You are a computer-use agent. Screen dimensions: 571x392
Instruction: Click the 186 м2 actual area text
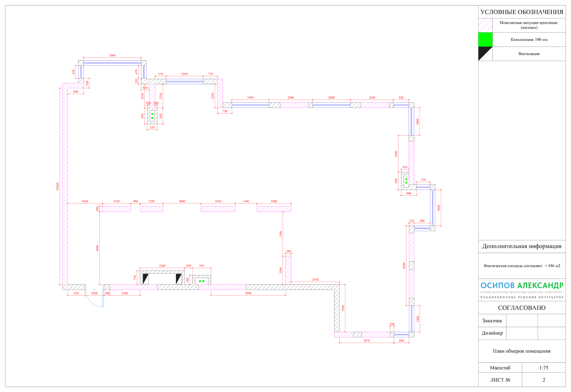554,266
